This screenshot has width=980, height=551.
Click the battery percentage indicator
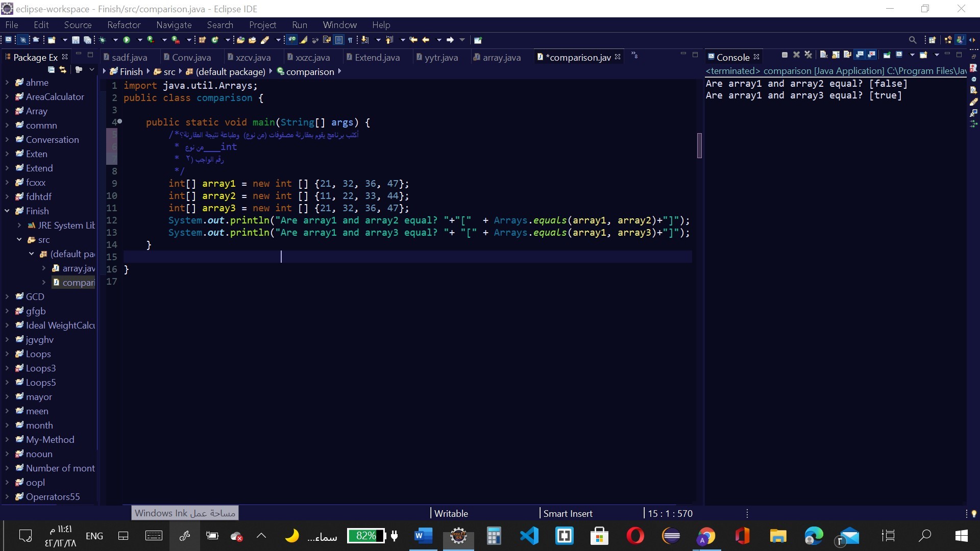pos(365,536)
